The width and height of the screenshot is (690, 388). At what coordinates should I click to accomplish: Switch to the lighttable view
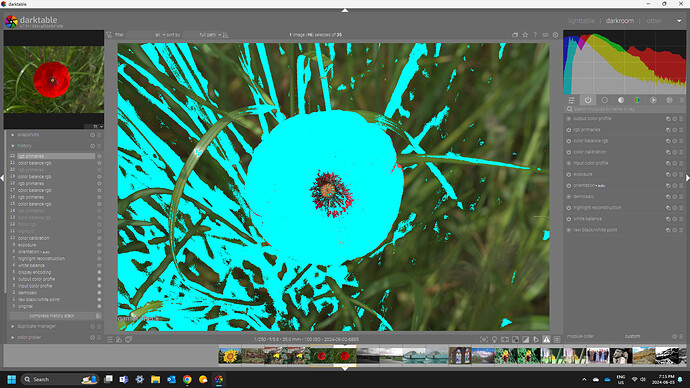tap(581, 21)
